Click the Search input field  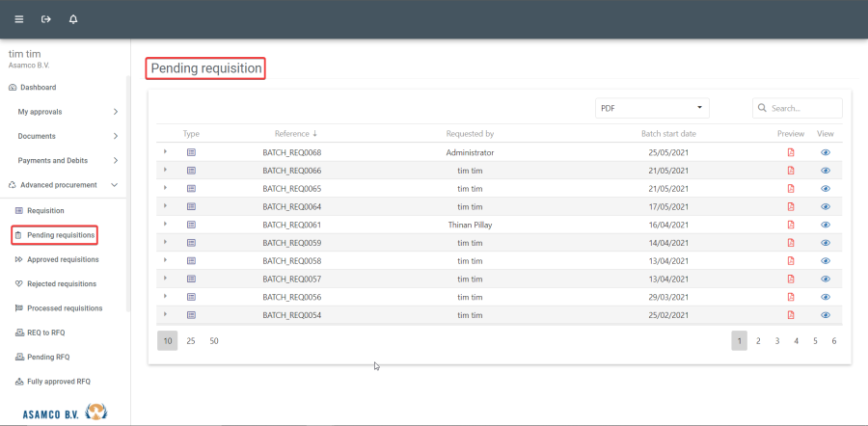click(803, 109)
